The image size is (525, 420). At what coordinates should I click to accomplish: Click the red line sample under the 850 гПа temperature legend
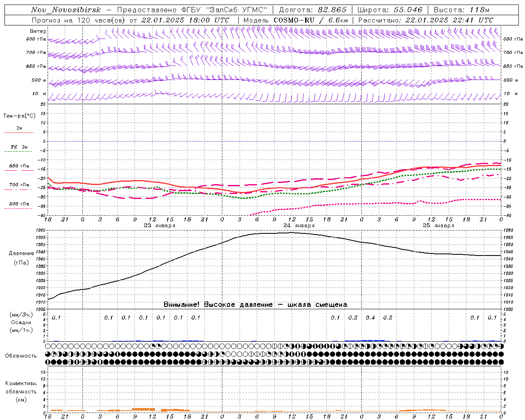(x=19, y=170)
